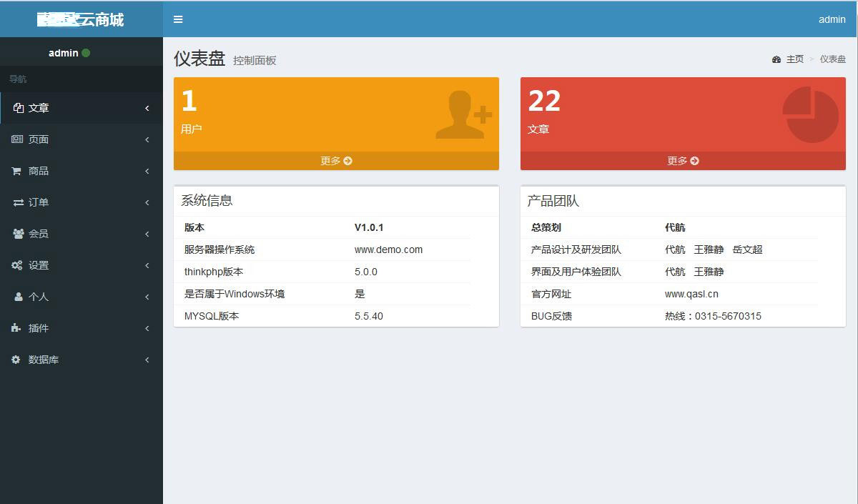Go to 主页 breadcrumb link

click(794, 59)
